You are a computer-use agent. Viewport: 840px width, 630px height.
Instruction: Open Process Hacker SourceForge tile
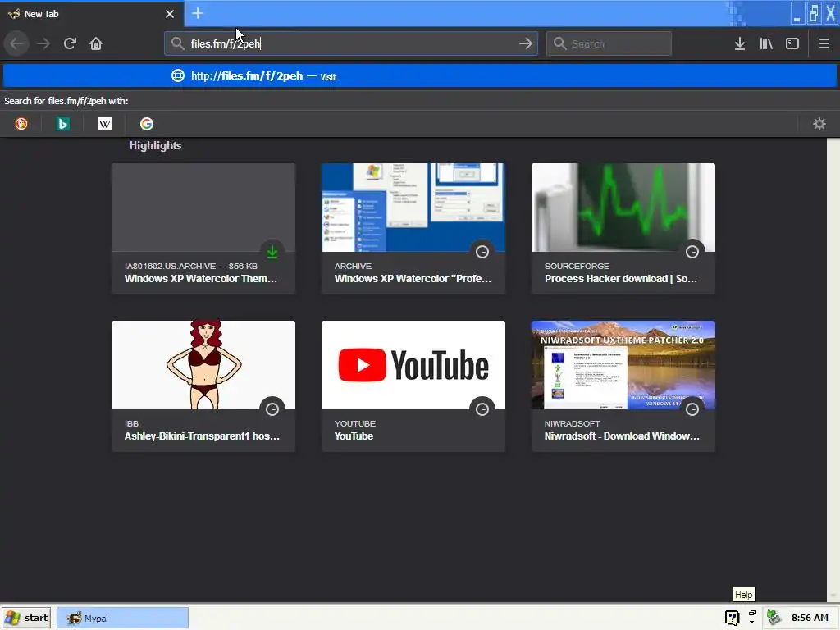[x=623, y=229]
